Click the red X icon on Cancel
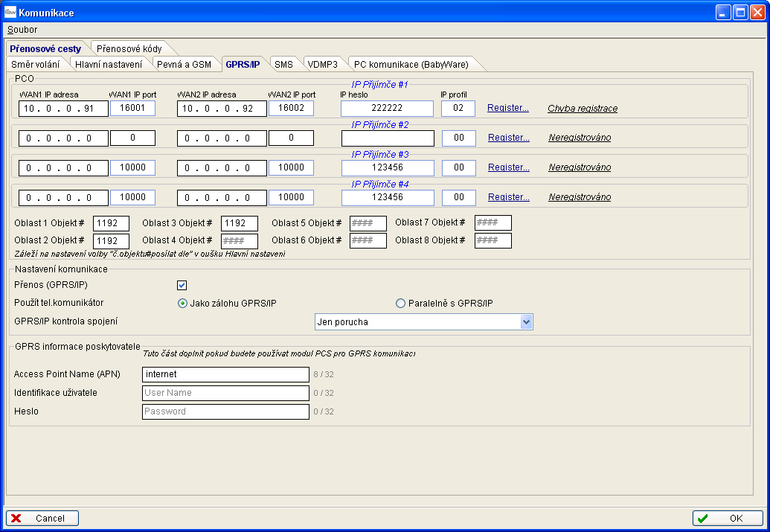The image size is (770, 532). point(16,519)
